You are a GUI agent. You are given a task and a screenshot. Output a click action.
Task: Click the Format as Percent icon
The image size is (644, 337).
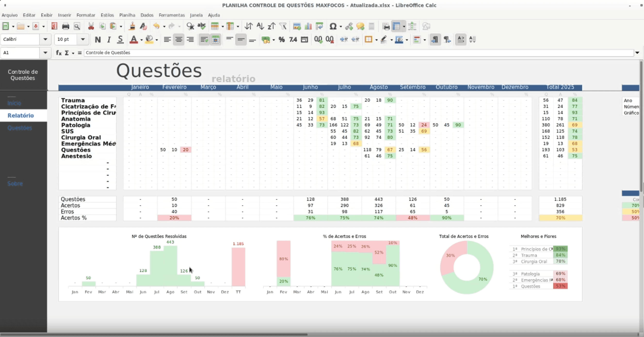point(281,39)
